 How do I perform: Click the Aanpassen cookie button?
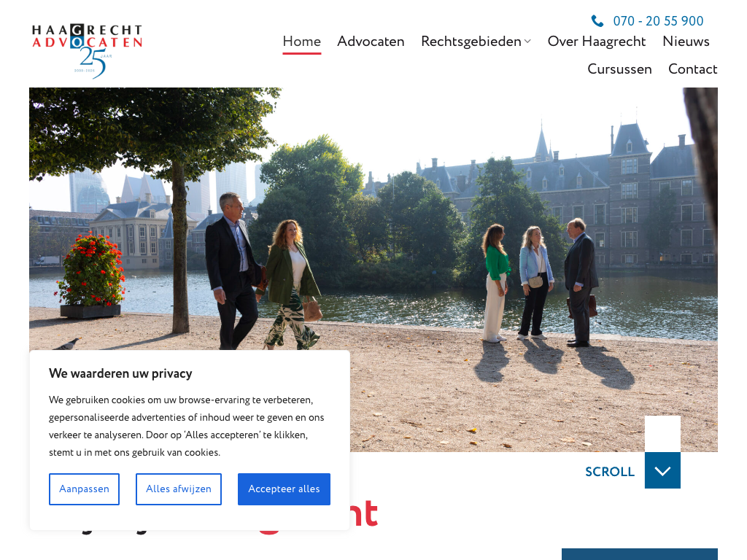(84, 489)
